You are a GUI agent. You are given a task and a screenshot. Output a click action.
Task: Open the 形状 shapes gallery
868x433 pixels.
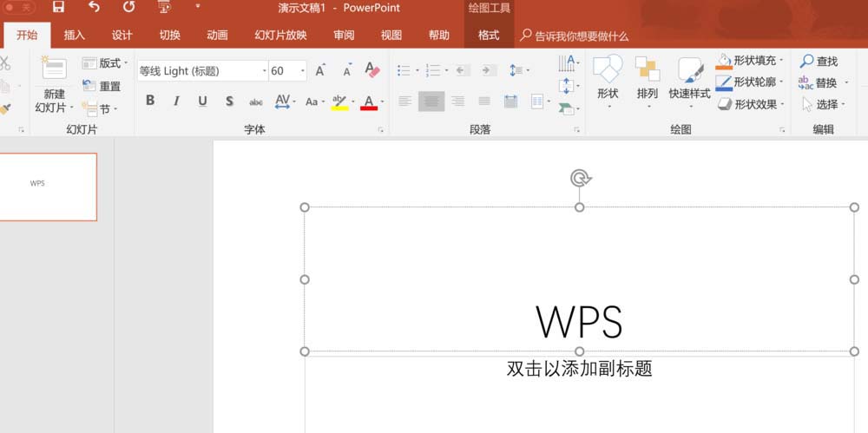608,82
